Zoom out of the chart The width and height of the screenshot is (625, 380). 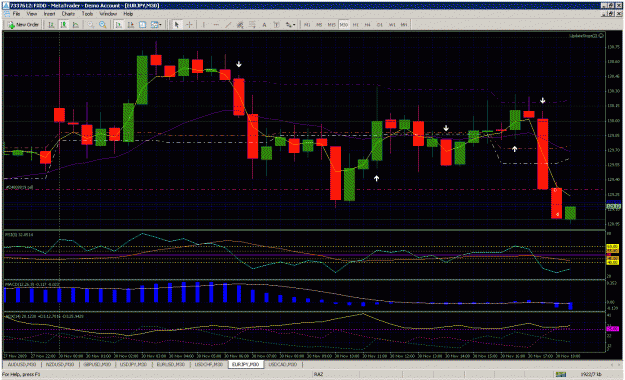[x=91, y=25]
